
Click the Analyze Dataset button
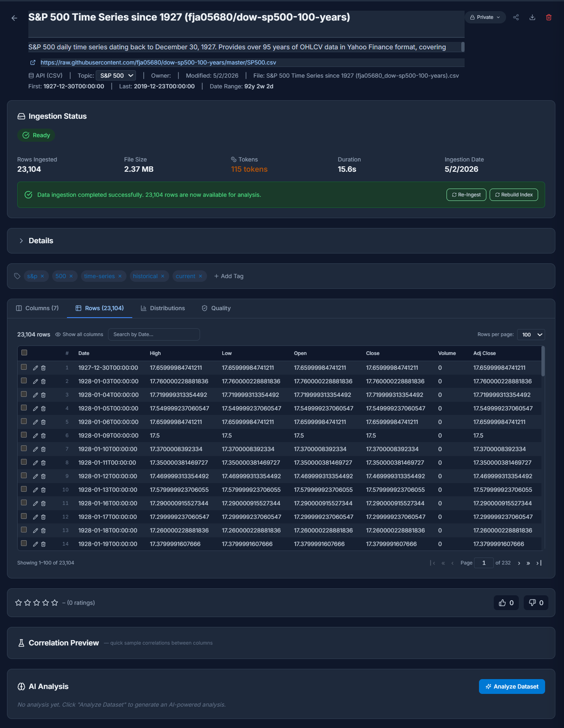pos(512,687)
